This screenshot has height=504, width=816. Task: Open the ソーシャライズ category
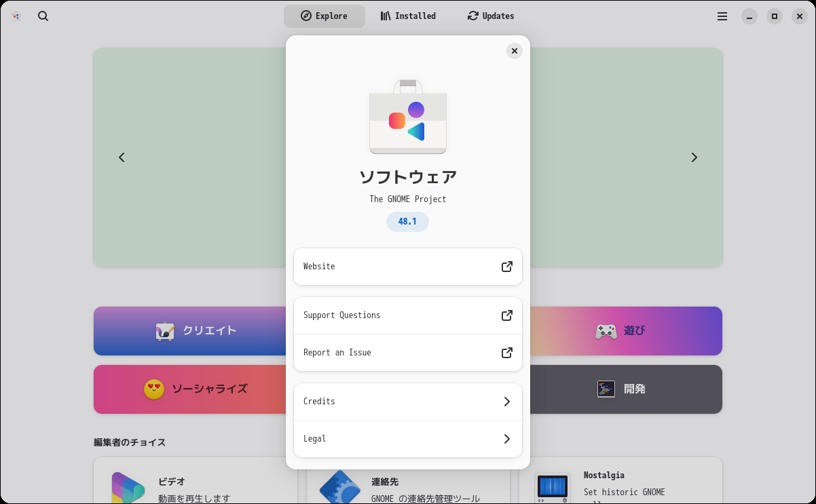tap(190, 389)
